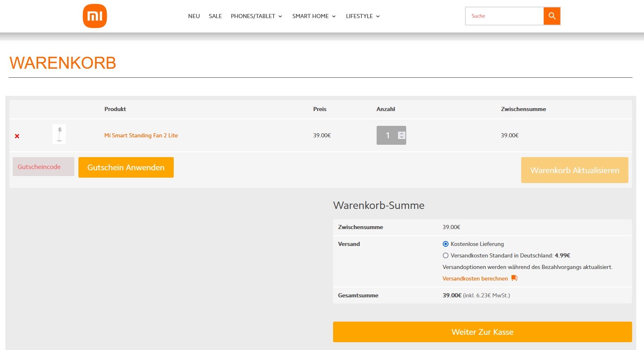This screenshot has width=644, height=350.
Task: Click the quantity stepper arrows
Action: 402,135
